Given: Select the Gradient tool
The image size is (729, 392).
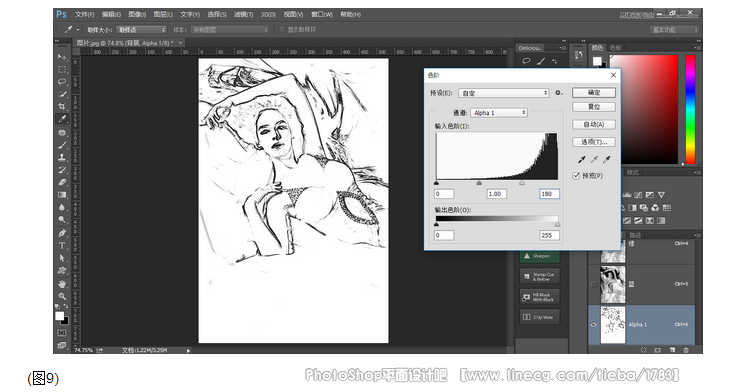Looking at the screenshot, I should tap(62, 195).
